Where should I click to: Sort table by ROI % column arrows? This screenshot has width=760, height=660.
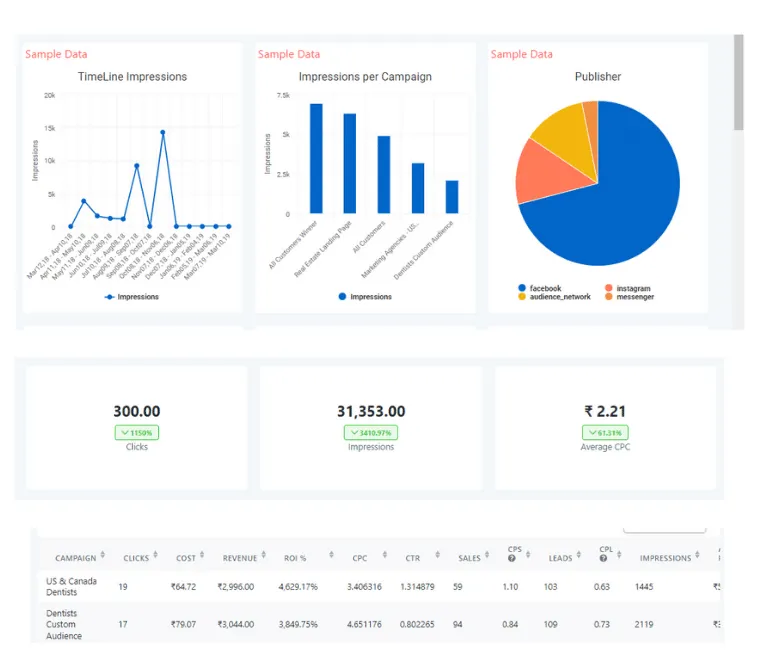pyautogui.click(x=331, y=554)
